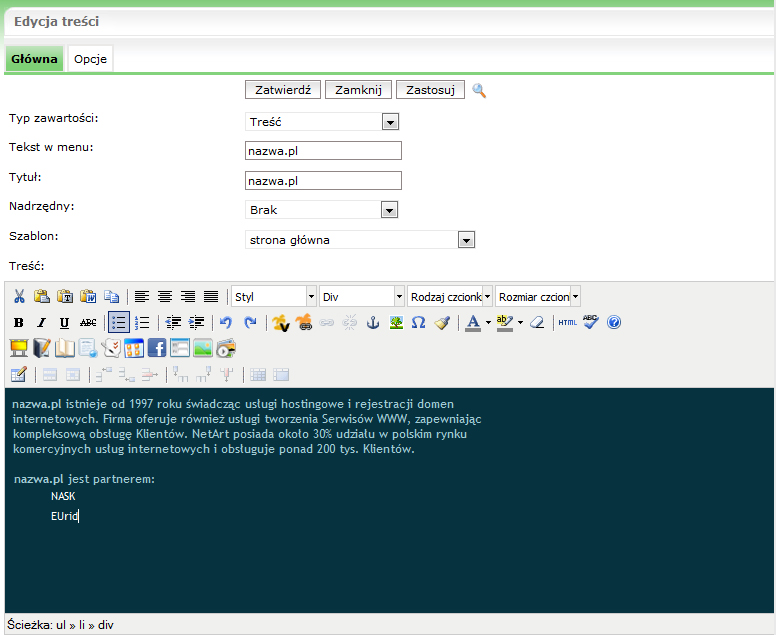Align text right
Viewport: 776px width, 635px height.
tap(188, 296)
